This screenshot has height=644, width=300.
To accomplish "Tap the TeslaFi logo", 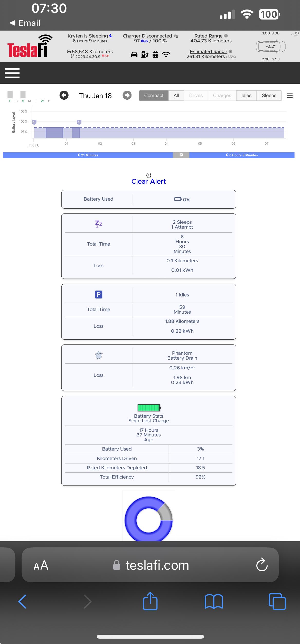I will pyautogui.click(x=30, y=46).
